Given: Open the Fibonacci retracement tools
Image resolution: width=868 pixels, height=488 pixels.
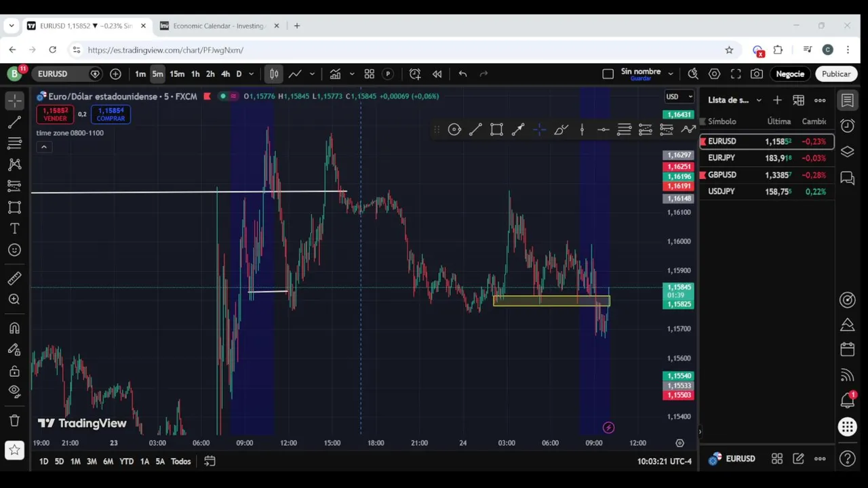Looking at the screenshot, I should [x=14, y=143].
